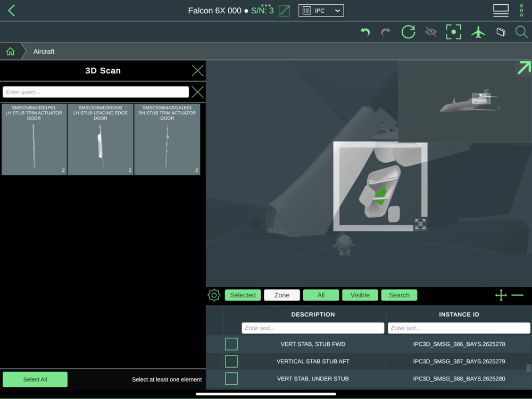This screenshot has height=399, width=532.
Task: Switch to the Zone tab
Action: pos(282,295)
